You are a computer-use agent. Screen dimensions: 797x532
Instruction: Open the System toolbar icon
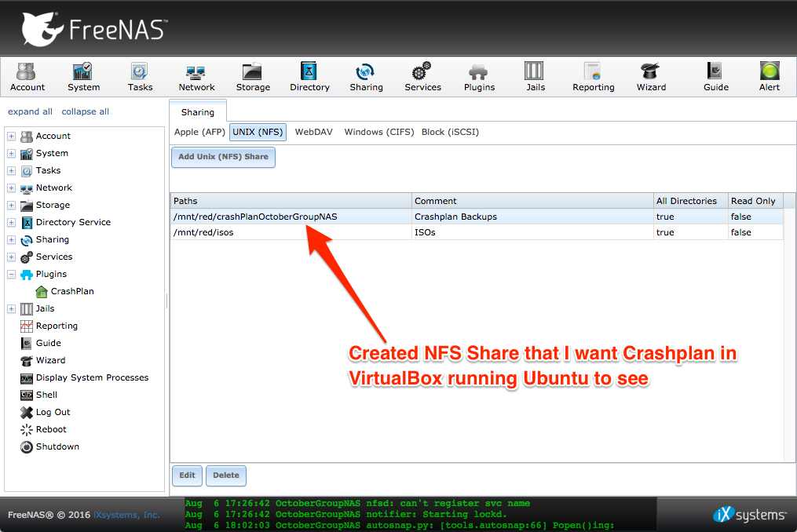[x=83, y=77]
